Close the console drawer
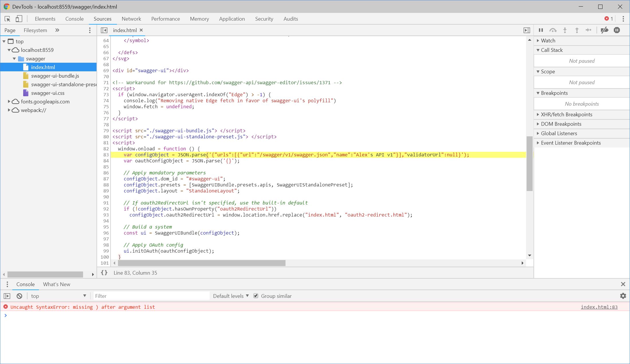 tap(623, 284)
